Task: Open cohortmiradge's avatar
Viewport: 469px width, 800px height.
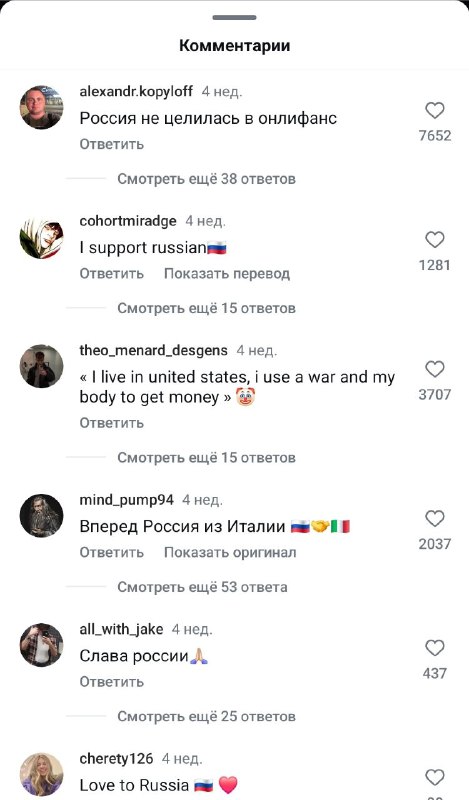Action: [41, 237]
